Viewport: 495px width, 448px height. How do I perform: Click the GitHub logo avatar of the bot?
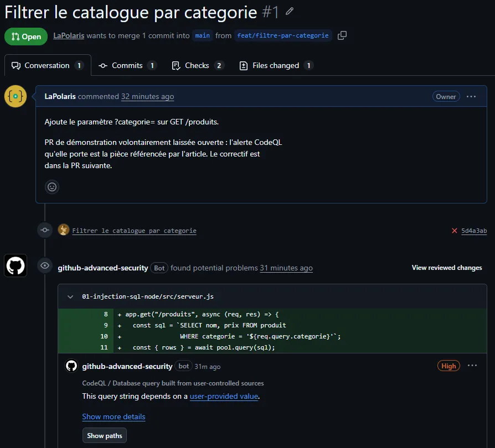coord(16,265)
